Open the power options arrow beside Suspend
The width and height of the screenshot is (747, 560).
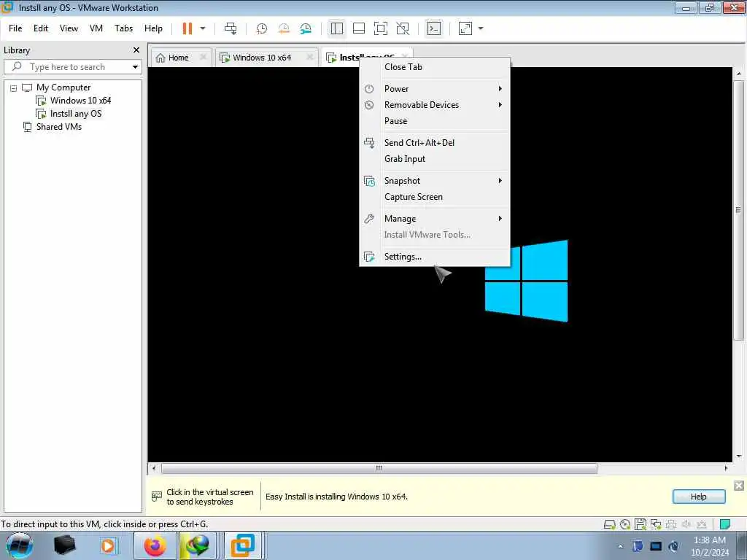[203, 28]
